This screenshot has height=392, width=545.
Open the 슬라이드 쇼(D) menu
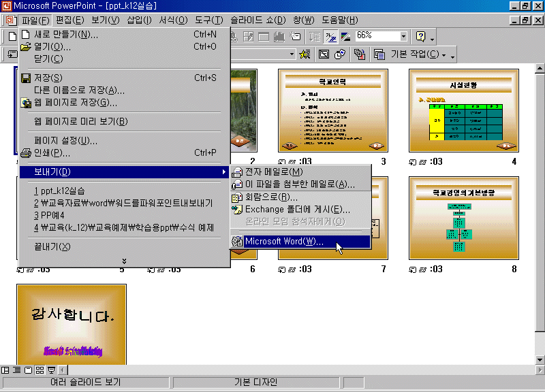(x=258, y=20)
